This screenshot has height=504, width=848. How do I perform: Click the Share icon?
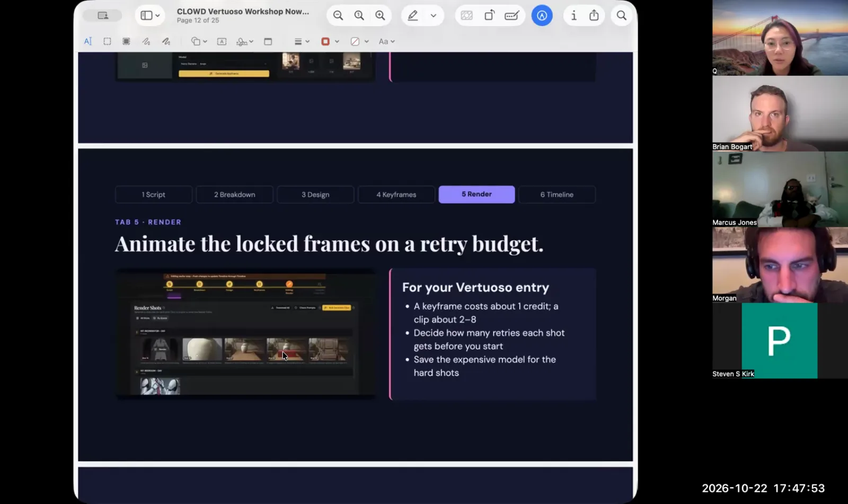(594, 15)
